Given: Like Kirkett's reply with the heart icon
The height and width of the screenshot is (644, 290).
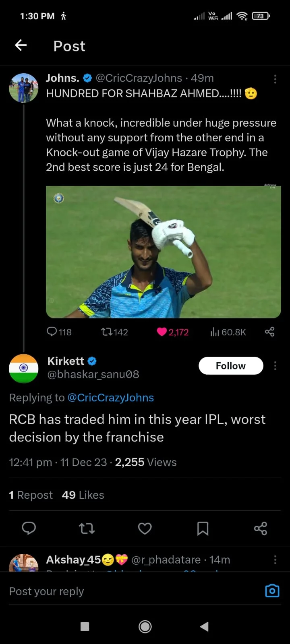Looking at the screenshot, I should click(x=145, y=528).
